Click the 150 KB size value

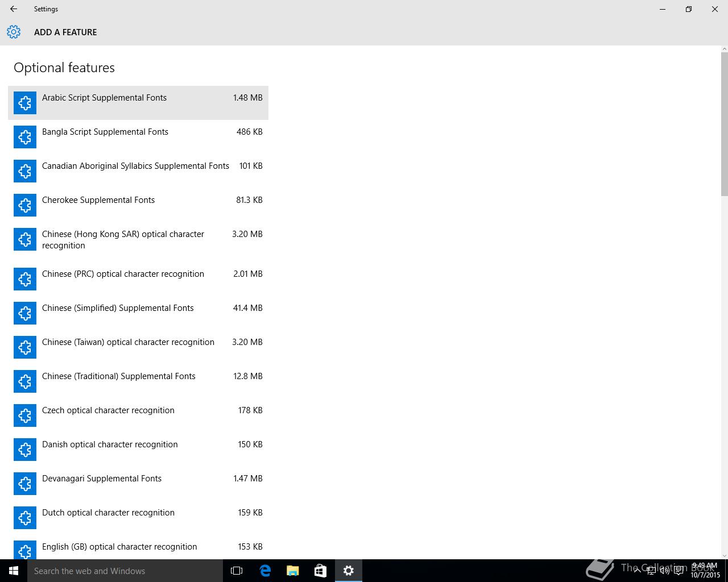[250, 444]
